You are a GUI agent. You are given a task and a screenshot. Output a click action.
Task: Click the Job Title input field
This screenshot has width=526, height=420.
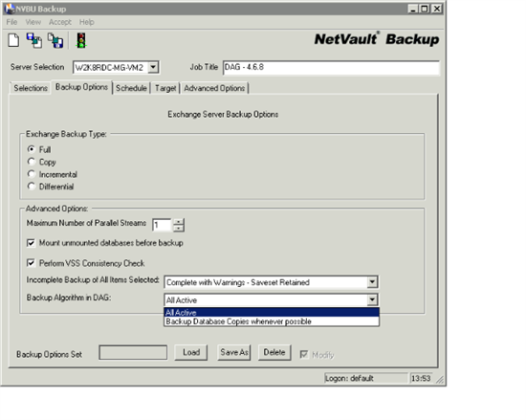pos(331,67)
